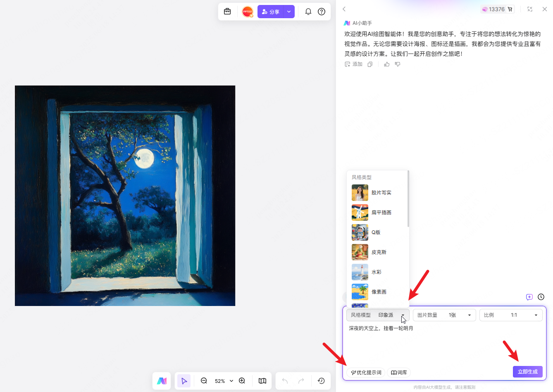Screen dimensions: 553x392
Task: Expand the share button dropdown arrow
Action: 289,12
